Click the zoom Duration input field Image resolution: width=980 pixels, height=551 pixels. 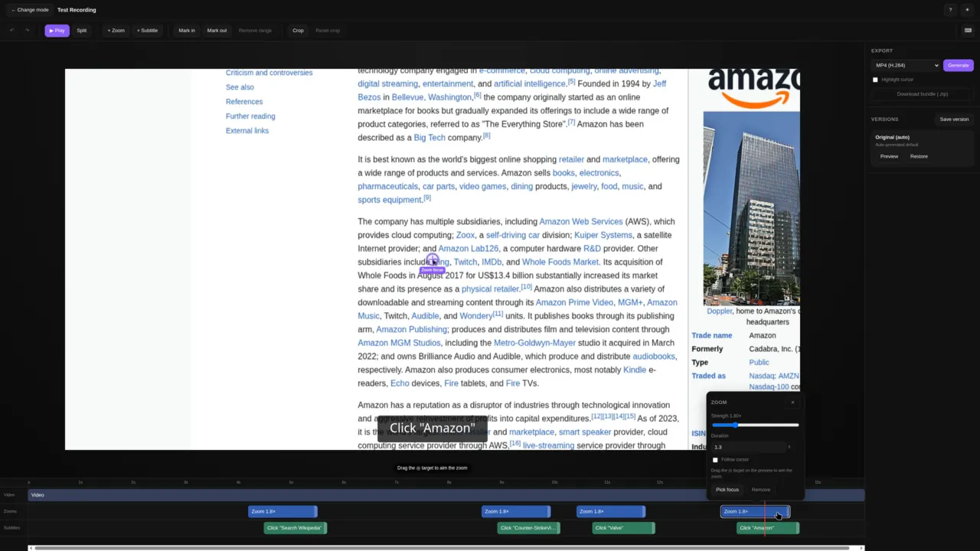click(749, 447)
